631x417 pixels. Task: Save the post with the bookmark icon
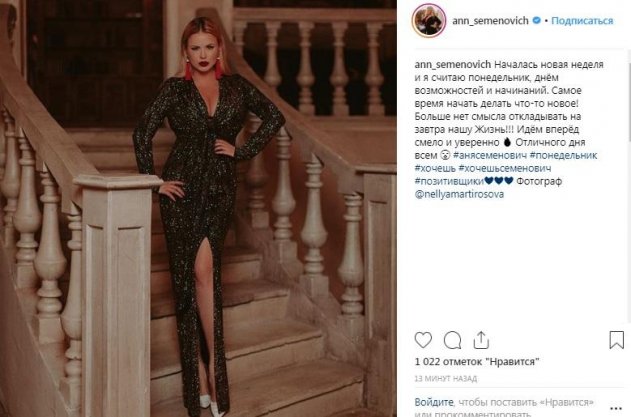616,340
